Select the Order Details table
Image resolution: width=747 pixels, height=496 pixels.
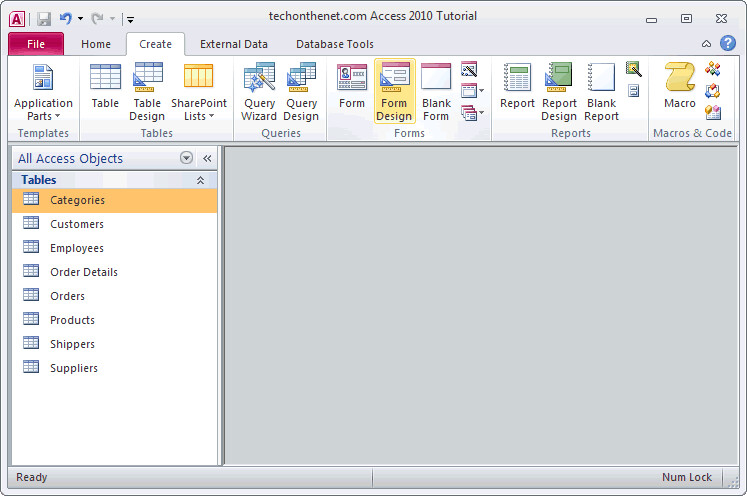point(114,272)
